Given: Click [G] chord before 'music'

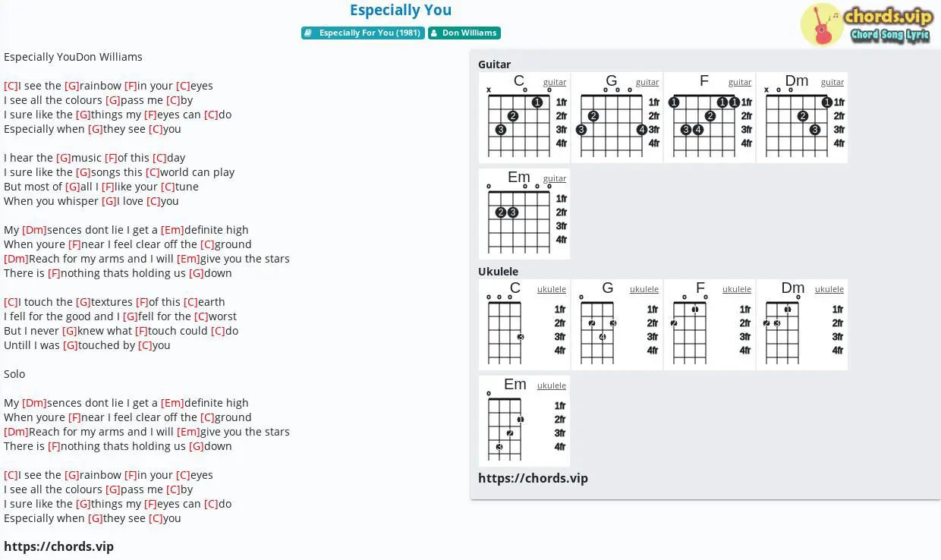Looking at the screenshot, I should 64,158.
